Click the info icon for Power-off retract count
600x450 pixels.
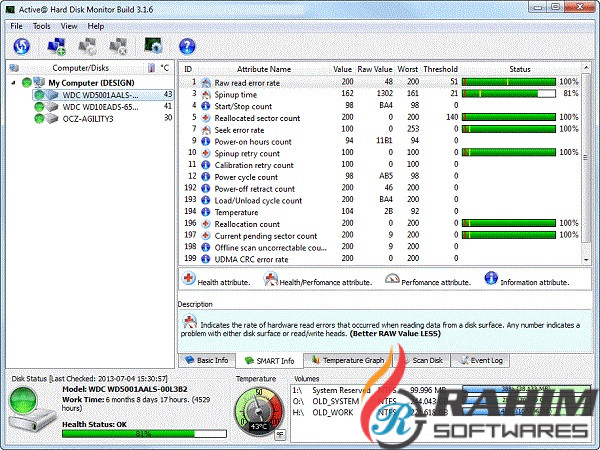tap(206, 189)
